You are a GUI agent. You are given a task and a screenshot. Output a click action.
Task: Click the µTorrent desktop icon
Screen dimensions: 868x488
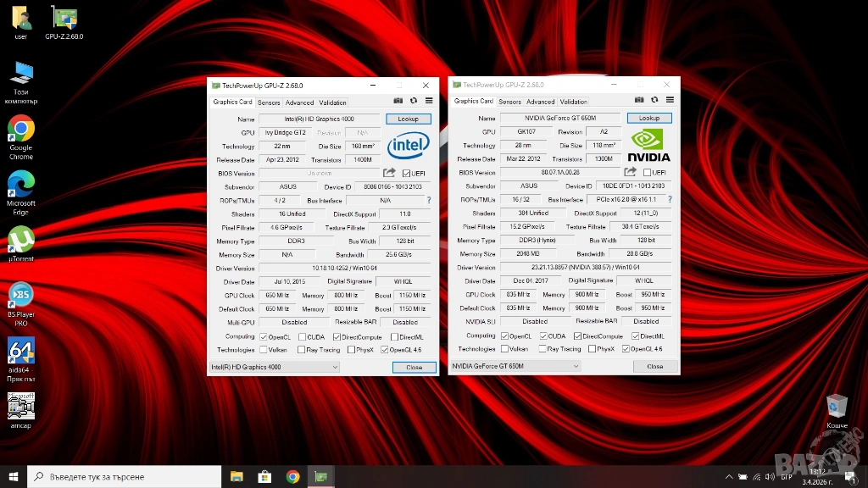point(21,240)
